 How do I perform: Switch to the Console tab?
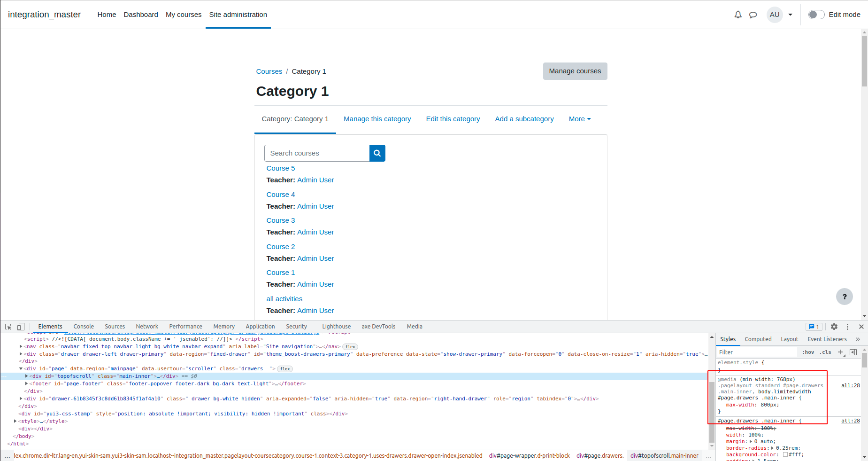point(84,327)
